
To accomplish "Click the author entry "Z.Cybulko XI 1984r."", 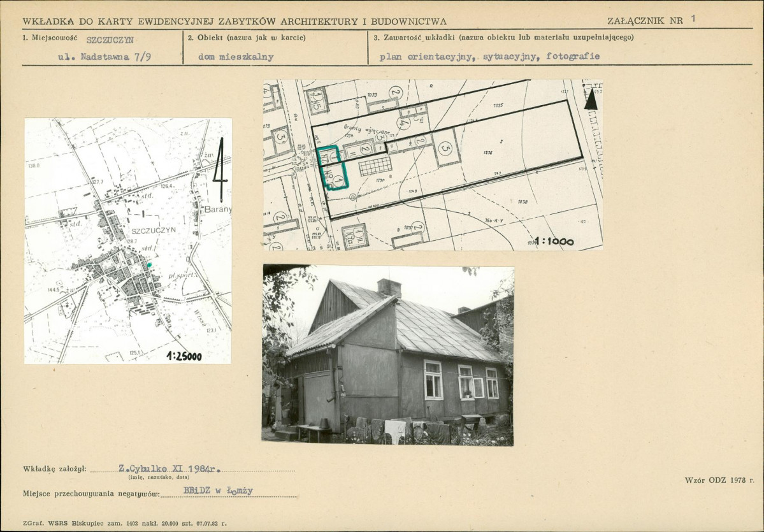I will (x=169, y=469).
